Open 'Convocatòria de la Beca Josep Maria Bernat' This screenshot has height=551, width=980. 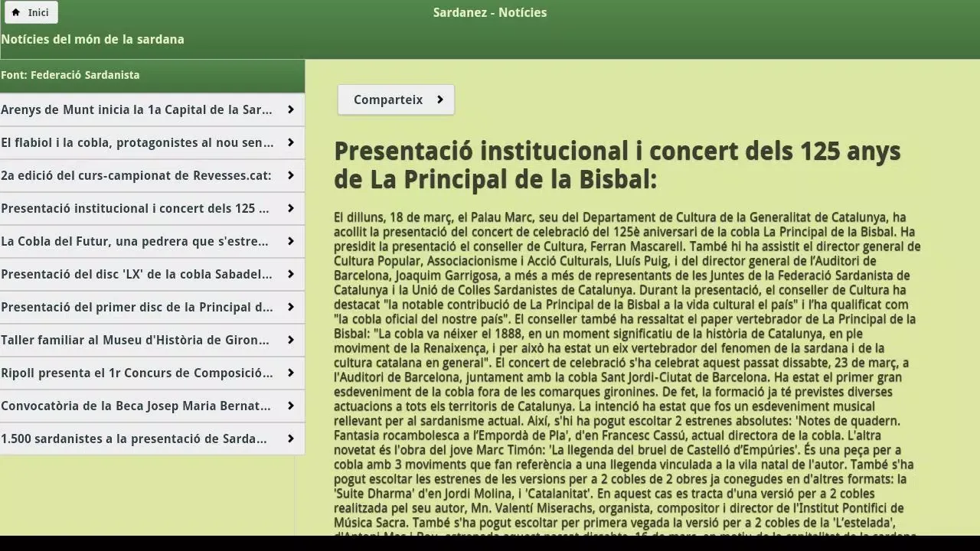(152, 406)
